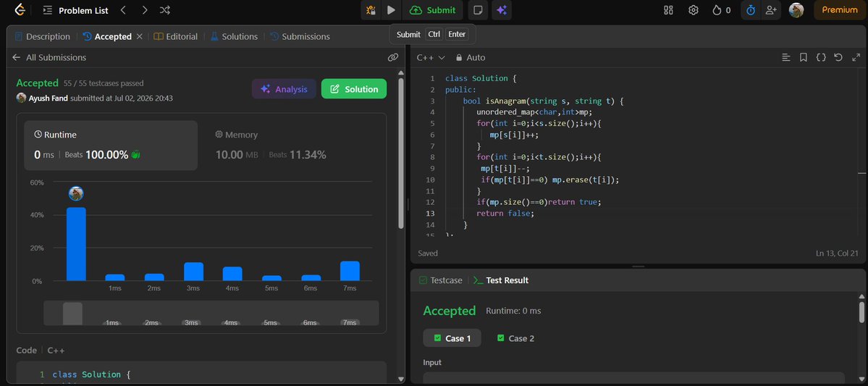The image size is (868, 386).
Task: Open Ayush Fand profile link
Action: (49, 98)
